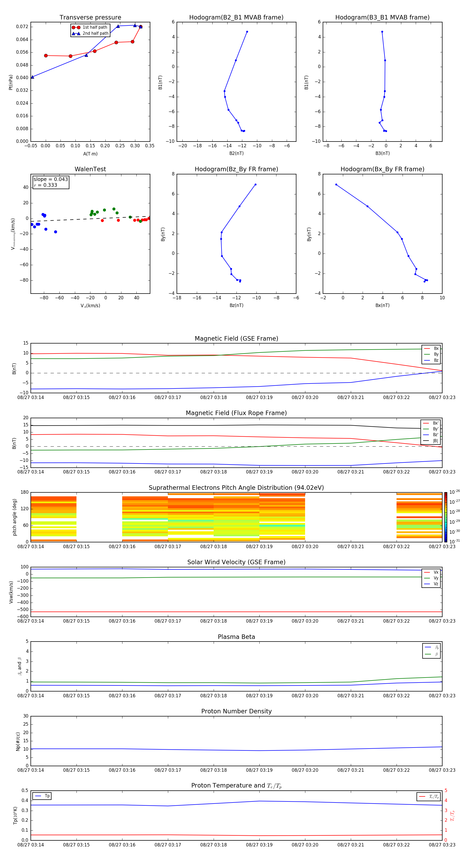Viewport: 473px width, 868px height.
Task: Click the By(nT) label of Bx_By hodogram
Action: pyautogui.click(x=309, y=234)
